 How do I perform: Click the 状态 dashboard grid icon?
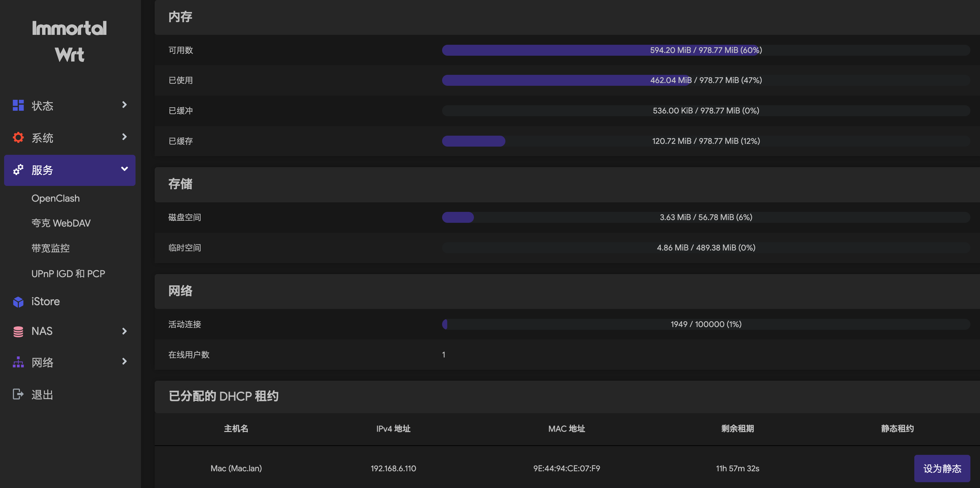18,105
